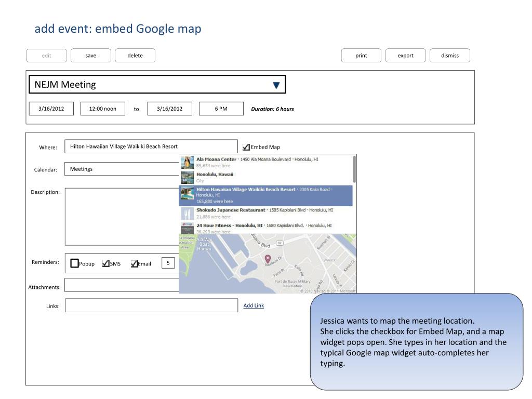Click the NEJM Meeting title field

point(157,84)
